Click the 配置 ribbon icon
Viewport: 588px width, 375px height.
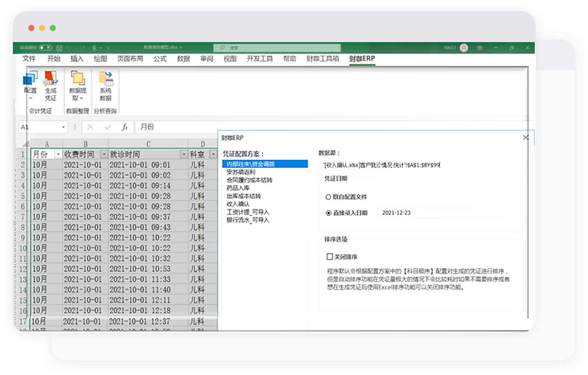[x=30, y=80]
